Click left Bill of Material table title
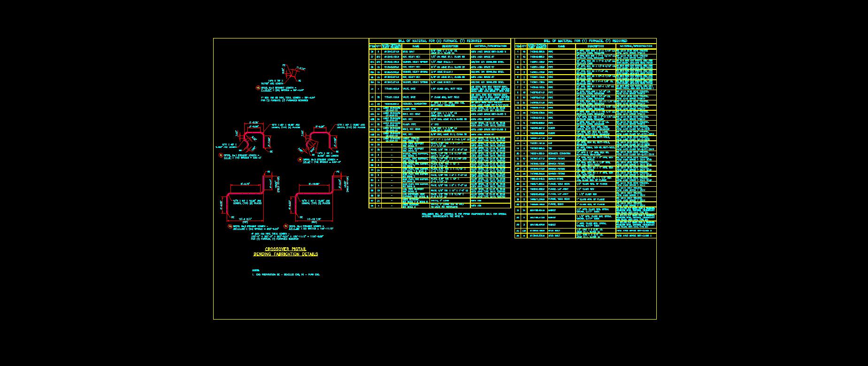The image size is (868, 366). point(439,41)
